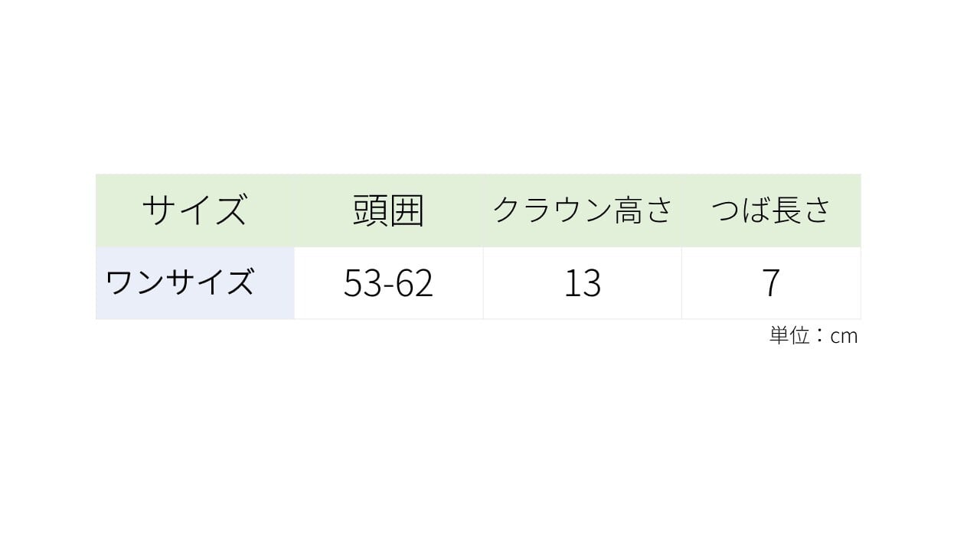The height and width of the screenshot is (551, 980).
Task: Click the cm text in the unit note
Action: [844, 336]
